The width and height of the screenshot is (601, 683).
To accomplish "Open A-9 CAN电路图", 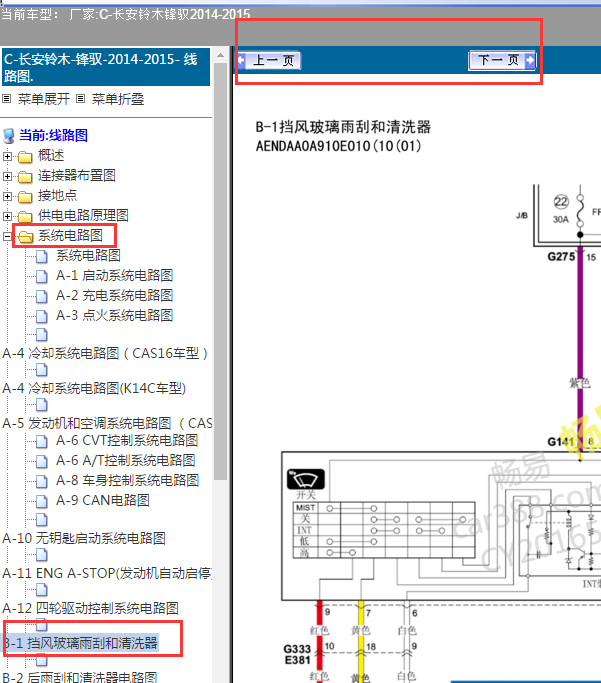I will 103,500.
